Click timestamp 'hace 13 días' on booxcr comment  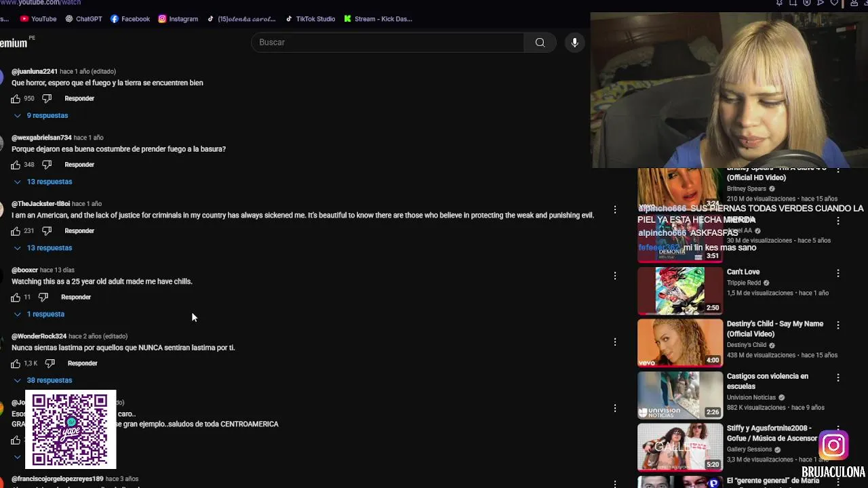pyautogui.click(x=57, y=270)
